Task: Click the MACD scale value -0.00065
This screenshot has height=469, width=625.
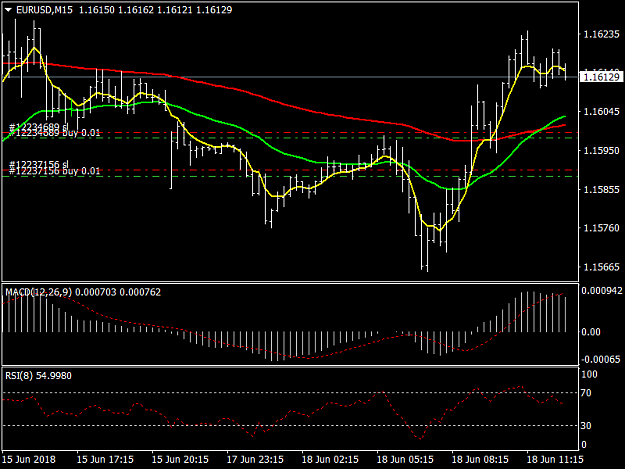Action: [601, 359]
